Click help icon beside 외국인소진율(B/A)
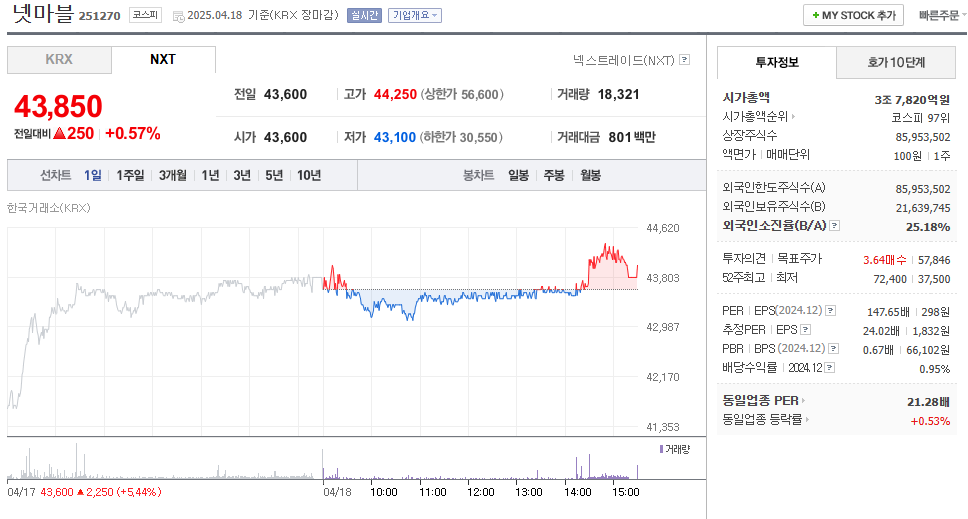 [835, 226]
